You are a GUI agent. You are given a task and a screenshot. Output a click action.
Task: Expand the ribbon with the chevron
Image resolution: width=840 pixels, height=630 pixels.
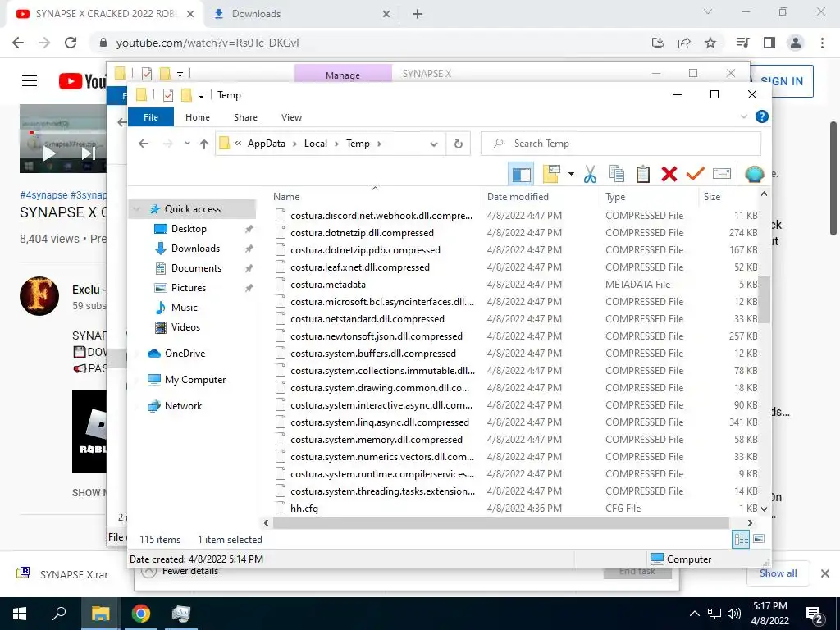tap(743, 116)
